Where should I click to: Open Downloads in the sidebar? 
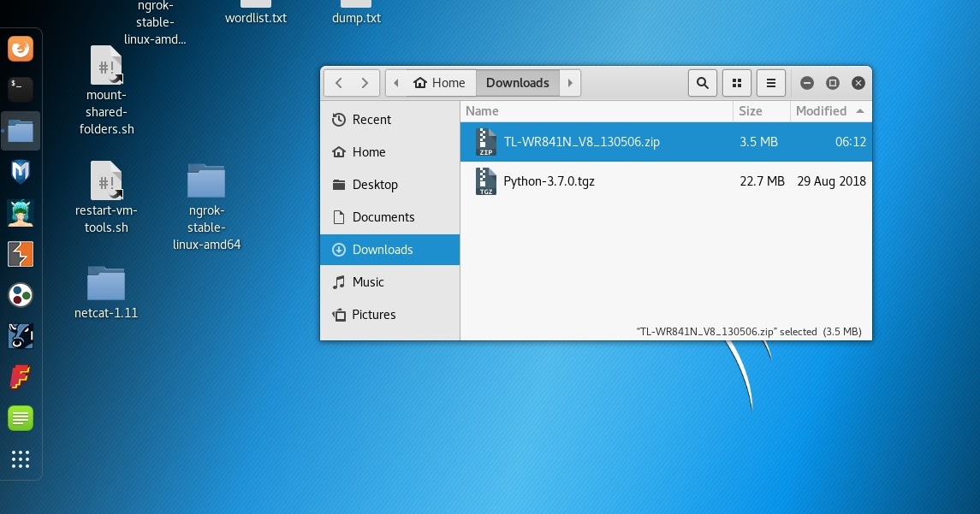pos(389,249)
